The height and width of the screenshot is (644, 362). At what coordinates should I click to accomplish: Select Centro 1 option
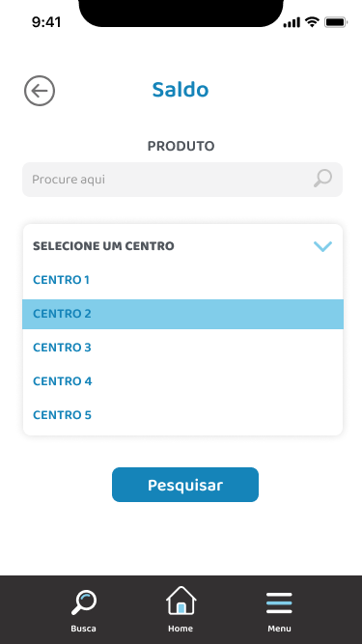point(182,280)
